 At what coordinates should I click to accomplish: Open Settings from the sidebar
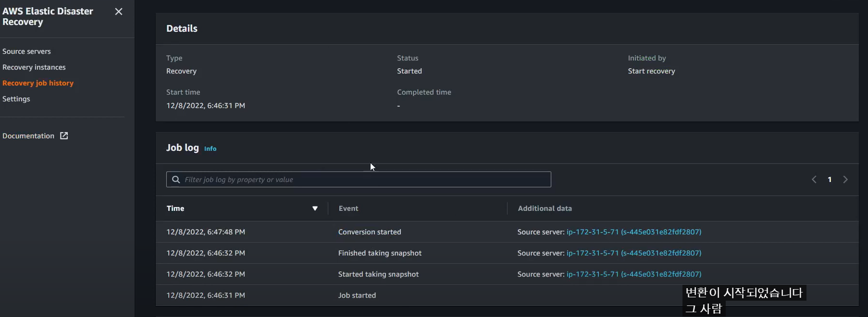[16, 99]
